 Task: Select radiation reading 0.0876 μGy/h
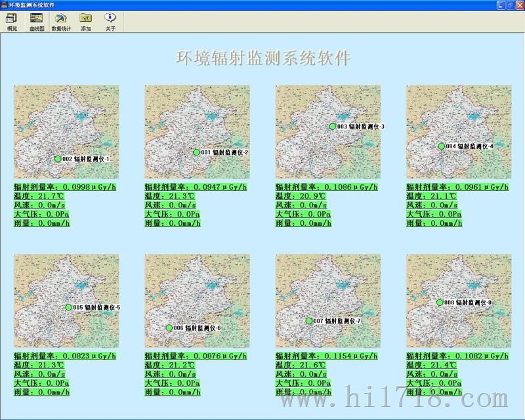click(196, 356)
